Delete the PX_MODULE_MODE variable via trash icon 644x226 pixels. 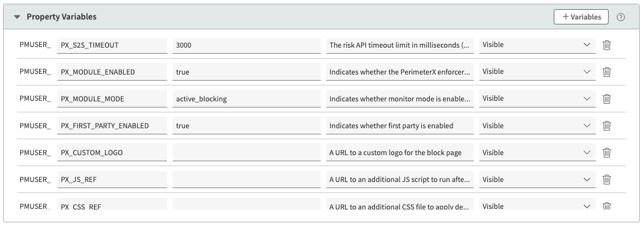[x=607, y=99]
